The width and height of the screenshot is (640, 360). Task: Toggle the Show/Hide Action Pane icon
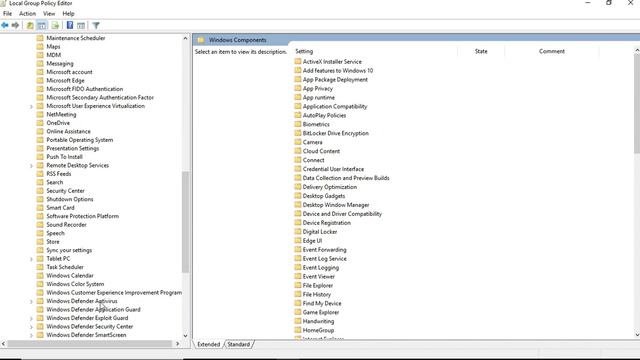pyautogui.click(x=81, y=25)
